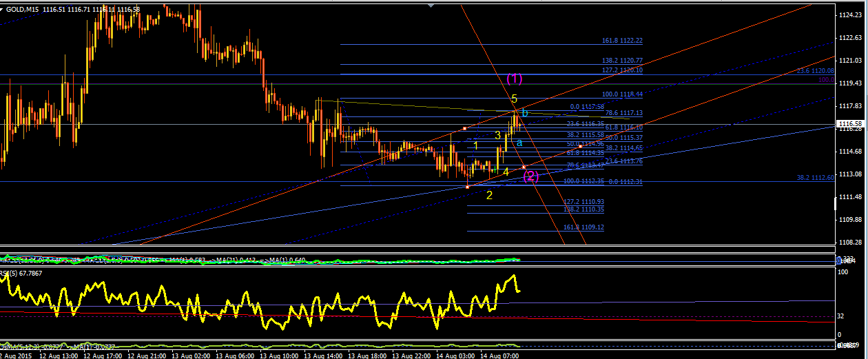Screen dimensions: 868x359
Task: Click the RSI scale value 100
Action: 843,273
